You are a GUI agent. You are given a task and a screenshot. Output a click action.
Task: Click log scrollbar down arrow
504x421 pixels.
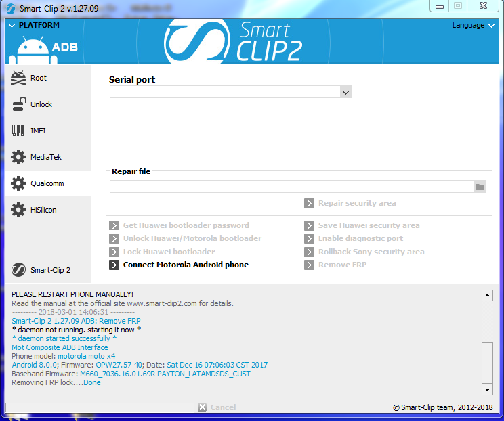point(487,390)
